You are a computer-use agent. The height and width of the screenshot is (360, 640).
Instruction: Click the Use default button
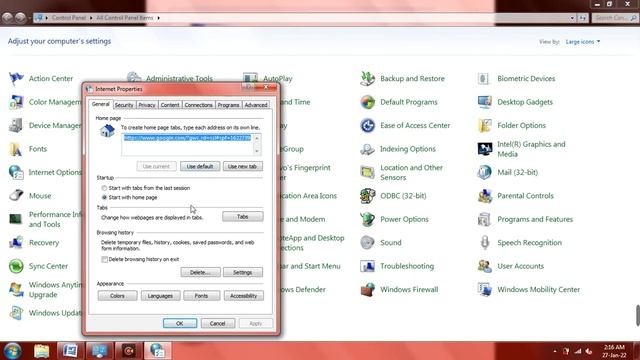pyautogui.click(x=200, y=167)
